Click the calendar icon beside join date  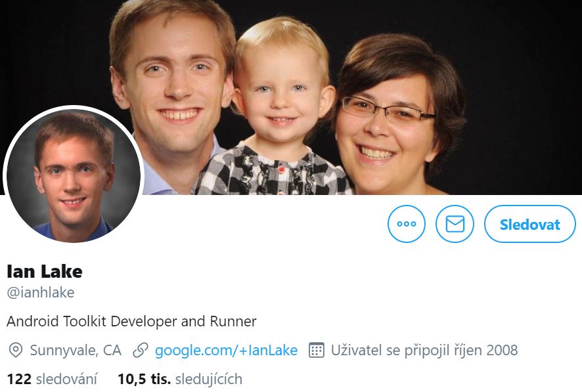tap(317, 350)
